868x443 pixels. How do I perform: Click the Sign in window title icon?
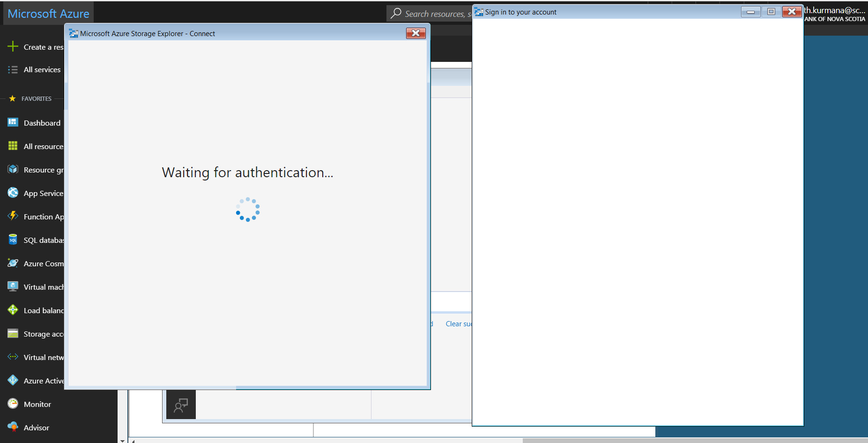[479, 12]
